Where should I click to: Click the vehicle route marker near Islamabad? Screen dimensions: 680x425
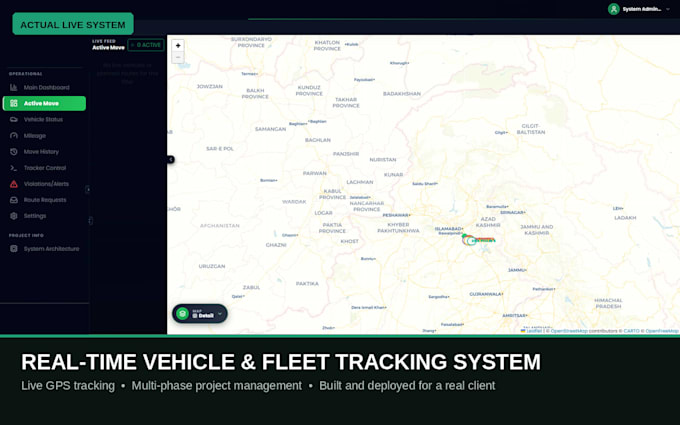pos(469,239)
